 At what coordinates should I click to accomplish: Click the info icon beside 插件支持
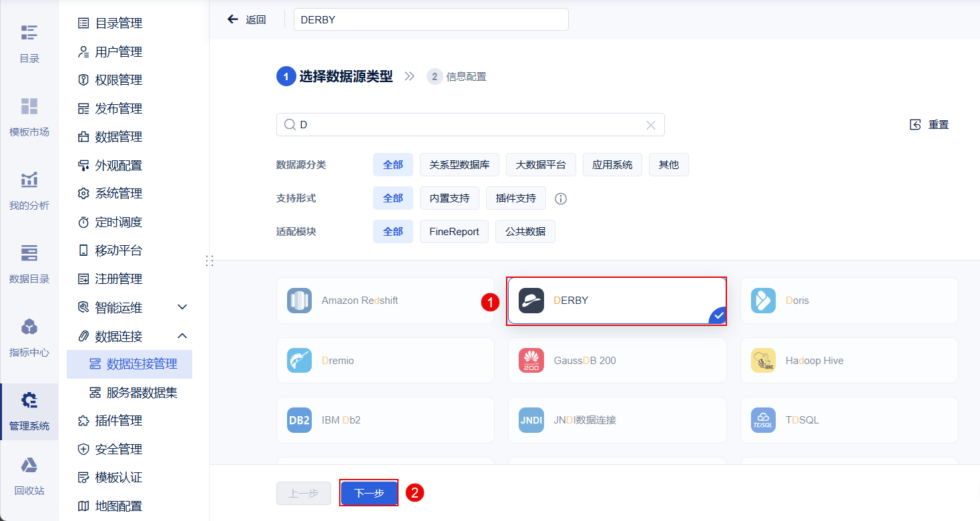561,198
